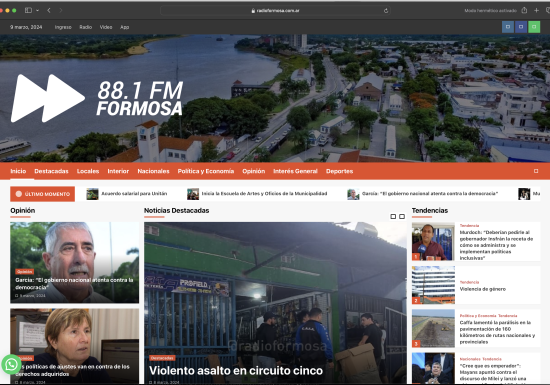This screenshot has height=385, width=550.
Task: Click the Opinión tag on the García card
Action: 25,271
